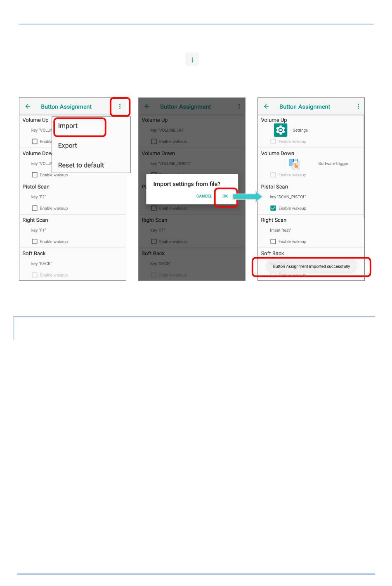Viewport: 392px width, 586px height.
Task: Check Enable wakeup for Pistol Scan, left screen
Action: [x=35, y=208]
